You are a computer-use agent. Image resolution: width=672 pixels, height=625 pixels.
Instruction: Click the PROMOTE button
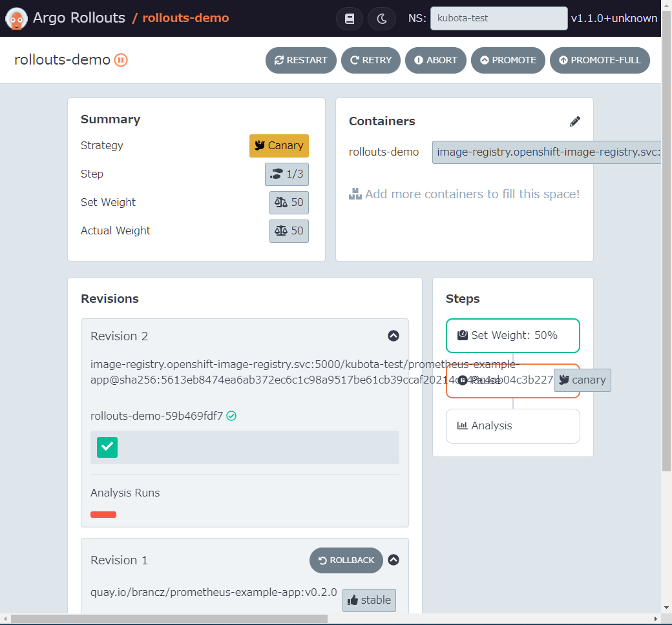pyautogui.click(x=508, y=61)
